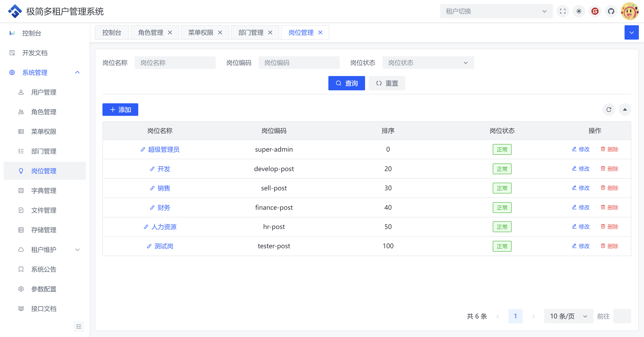
Task: Open the 10 条/页 page size dropdown
Action: click(568, 316)
